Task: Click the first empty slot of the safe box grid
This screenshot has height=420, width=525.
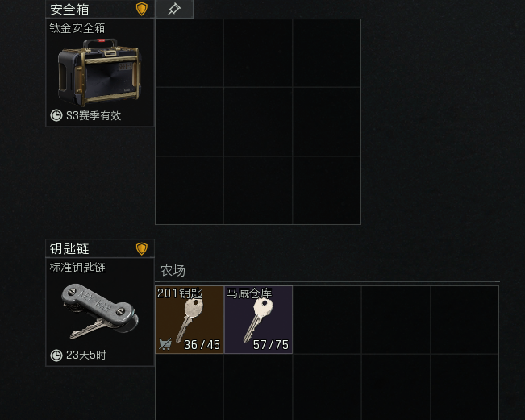Action: [190, 53]
